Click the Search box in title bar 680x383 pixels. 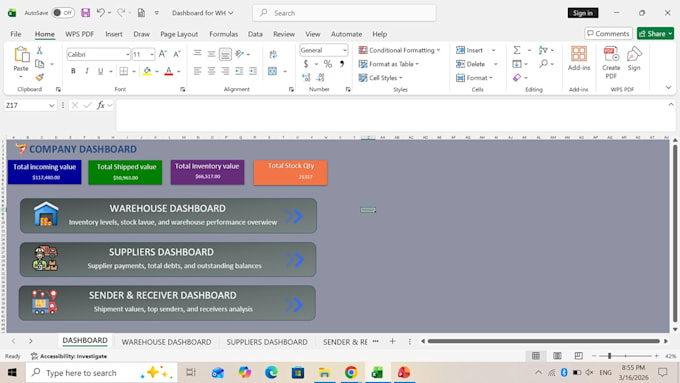pyautogui.click(x=344, y=13)
